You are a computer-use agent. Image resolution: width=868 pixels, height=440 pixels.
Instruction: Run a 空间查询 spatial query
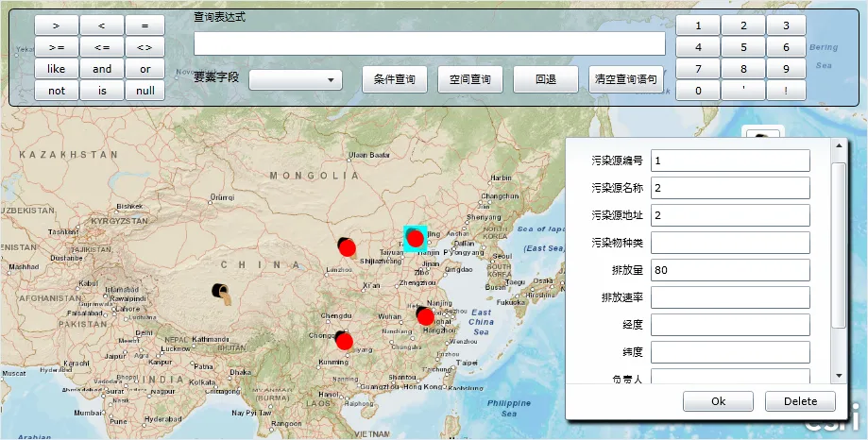click(x=469, y=80)
